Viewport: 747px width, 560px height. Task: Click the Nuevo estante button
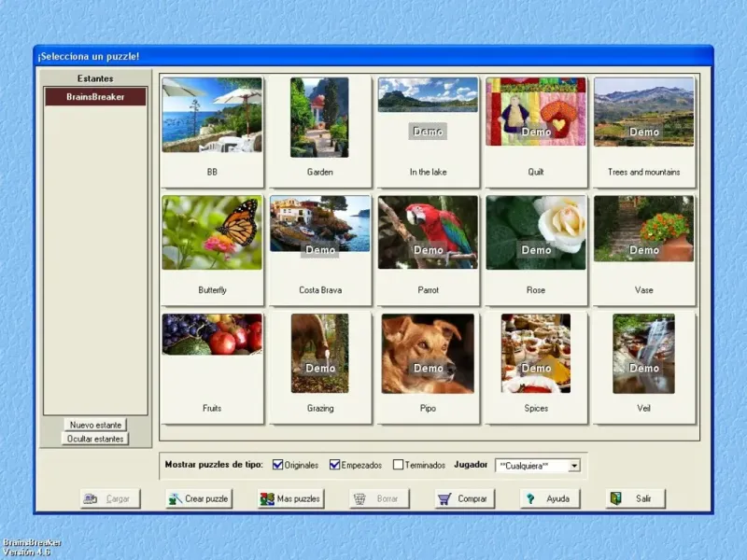pos(95,425)
